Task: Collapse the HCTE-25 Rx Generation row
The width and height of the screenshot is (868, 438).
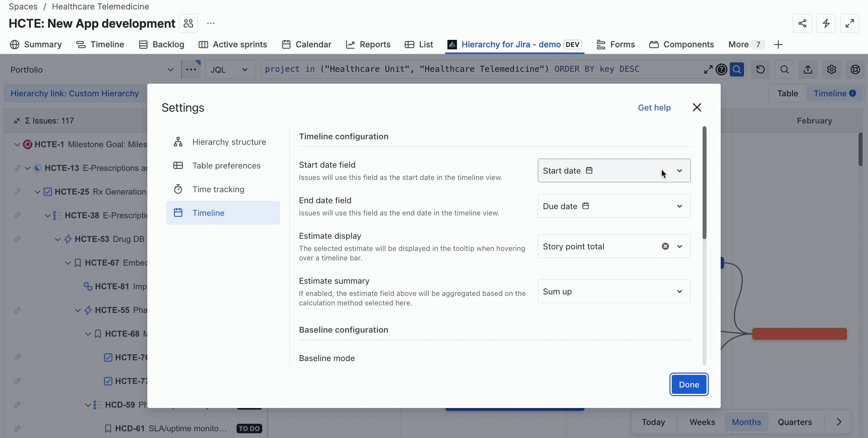Action: click(x=38, y=192)
